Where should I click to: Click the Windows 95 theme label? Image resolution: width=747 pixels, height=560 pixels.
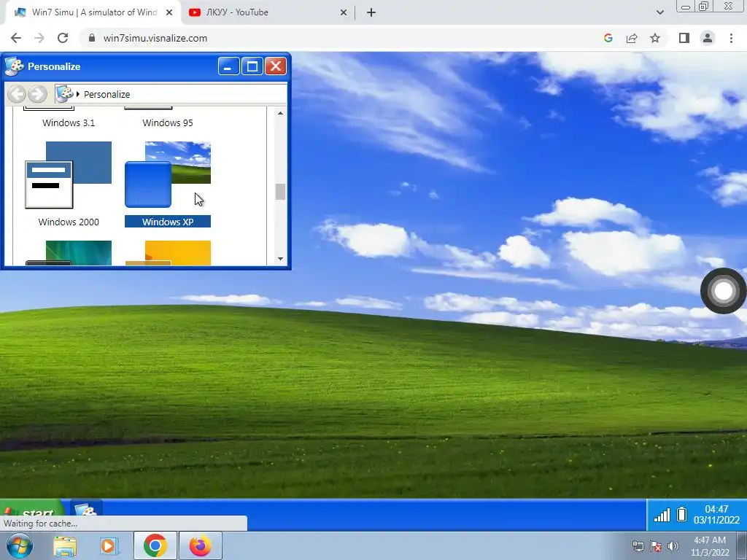pyautogui.click(x=168, y=122)
